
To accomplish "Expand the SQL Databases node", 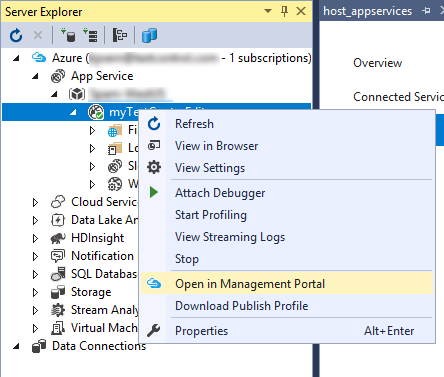I will click(35, 274).
